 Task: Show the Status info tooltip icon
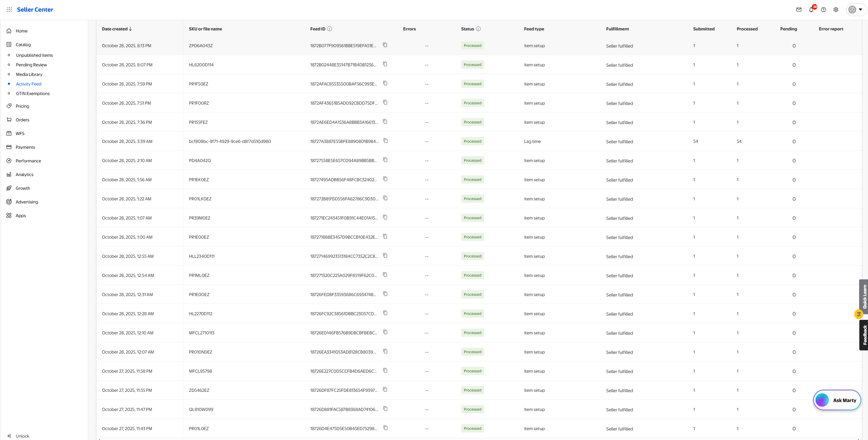tap(478, 29)
